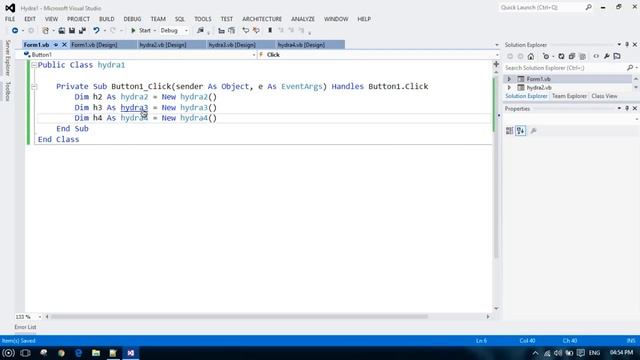Click the Decrease Indent toolbar icon
640x360 pixels.
point(221,31)
